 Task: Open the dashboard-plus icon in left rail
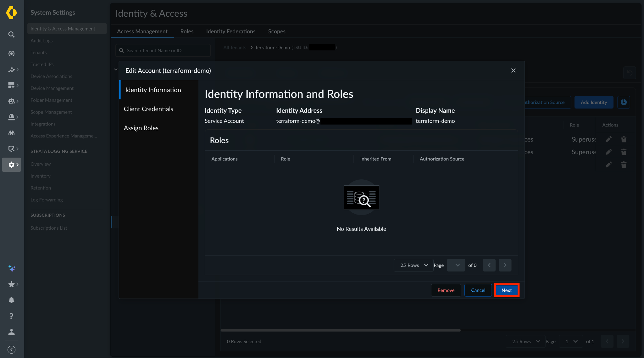11,85
